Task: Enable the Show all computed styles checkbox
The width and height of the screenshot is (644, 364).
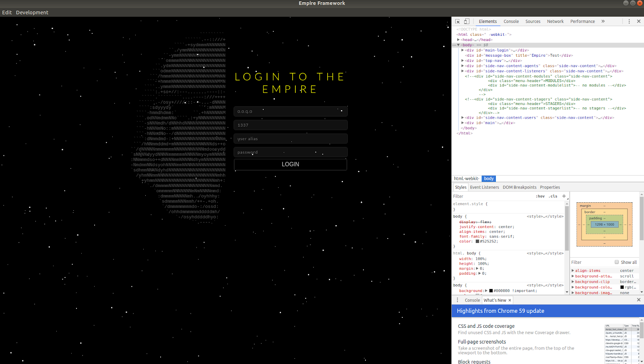Action: point(617,262)
